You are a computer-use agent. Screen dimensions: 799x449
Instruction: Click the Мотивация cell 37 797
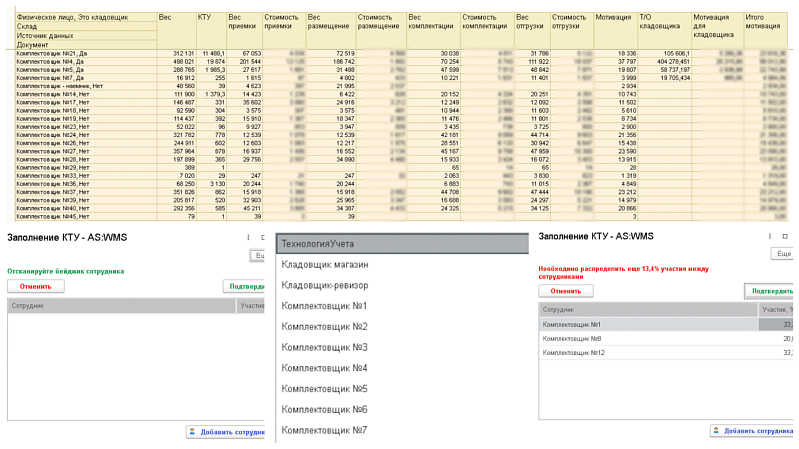pyautogui.click(x=615, y=62)
